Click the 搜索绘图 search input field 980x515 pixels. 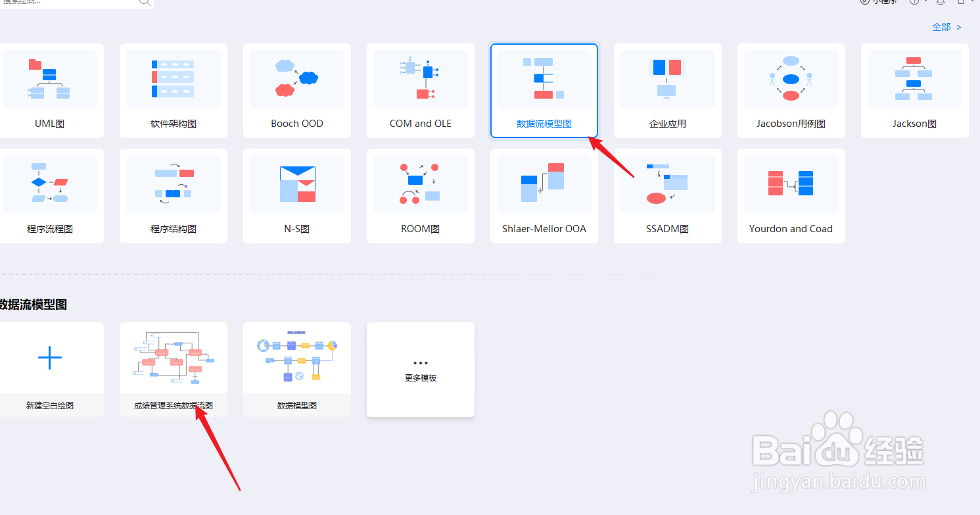(x=72, y=3)
